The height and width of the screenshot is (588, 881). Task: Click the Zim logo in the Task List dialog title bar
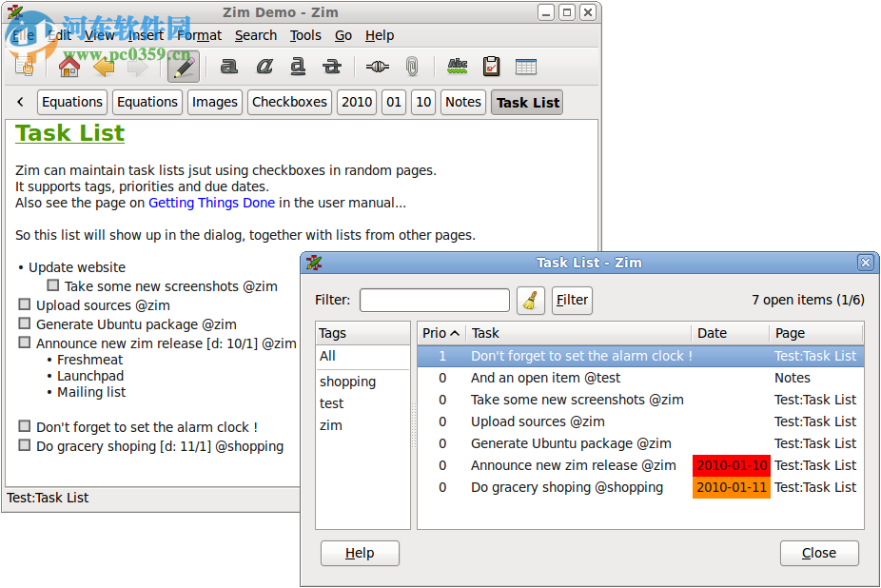tap(314, 263)
